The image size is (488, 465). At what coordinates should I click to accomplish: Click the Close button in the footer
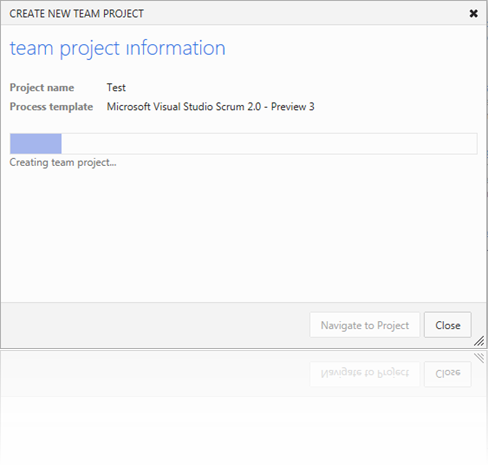[448, 325]
